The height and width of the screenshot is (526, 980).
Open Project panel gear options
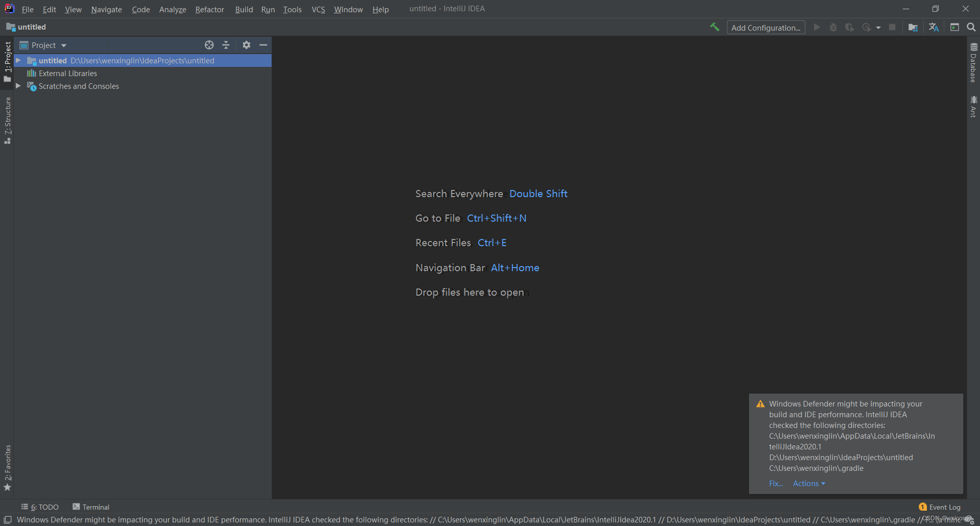point(247,45)
